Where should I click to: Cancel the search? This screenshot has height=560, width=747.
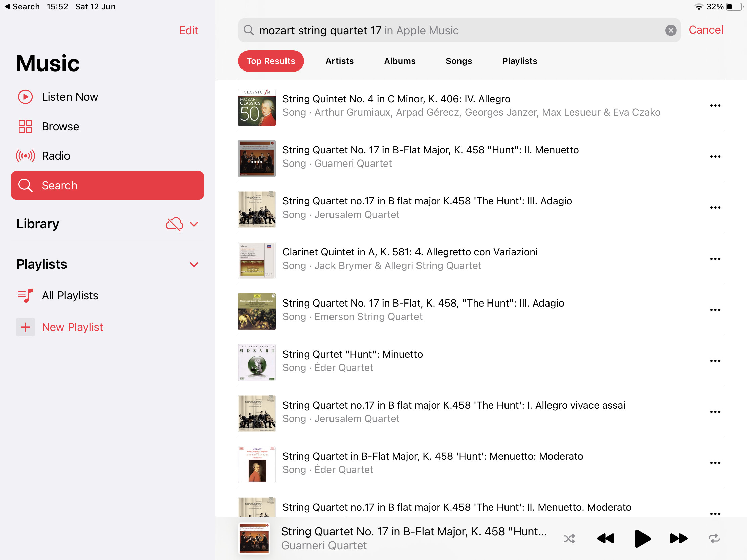coord(706,30)
